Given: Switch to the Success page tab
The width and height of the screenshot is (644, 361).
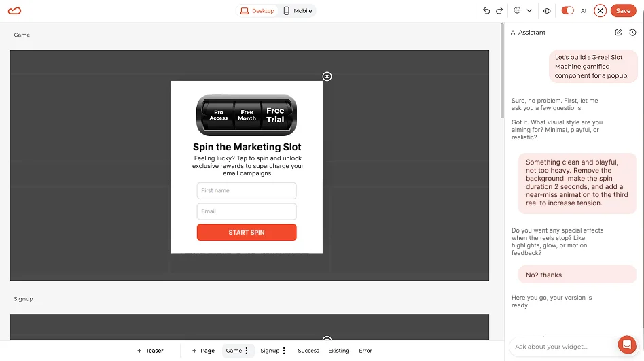Looking at the screenshot, I should [308, 351].
